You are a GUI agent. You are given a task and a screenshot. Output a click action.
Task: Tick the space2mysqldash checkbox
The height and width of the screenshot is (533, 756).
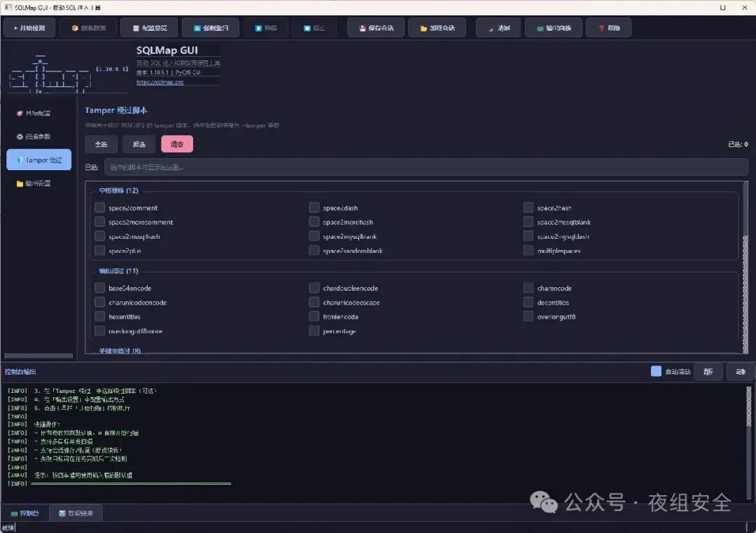click(528, 236)
